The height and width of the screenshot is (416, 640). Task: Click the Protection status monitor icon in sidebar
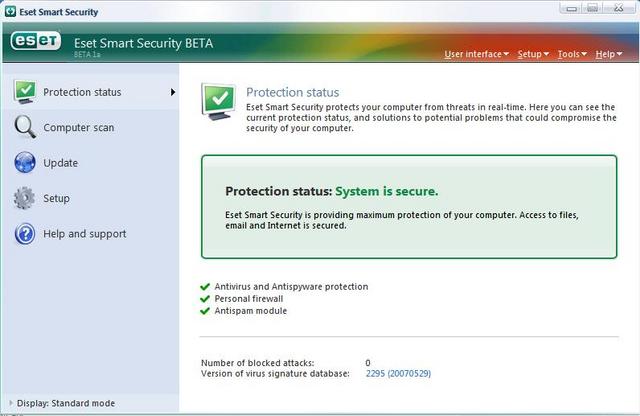coord(25,91)
